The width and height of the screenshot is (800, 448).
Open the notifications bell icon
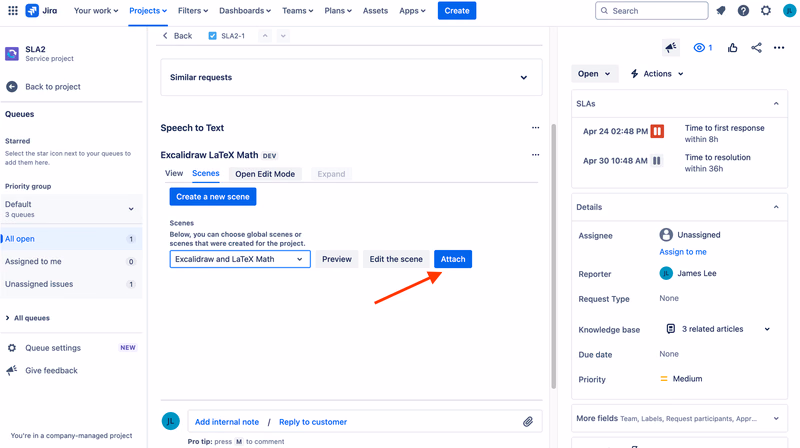(721, 11)
